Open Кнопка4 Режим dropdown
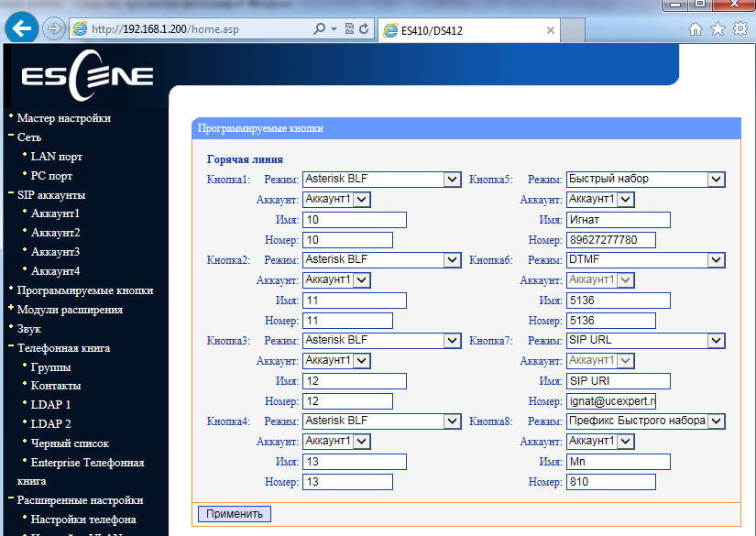This screenshot has height=536, width=756. (x=381, y=421)
